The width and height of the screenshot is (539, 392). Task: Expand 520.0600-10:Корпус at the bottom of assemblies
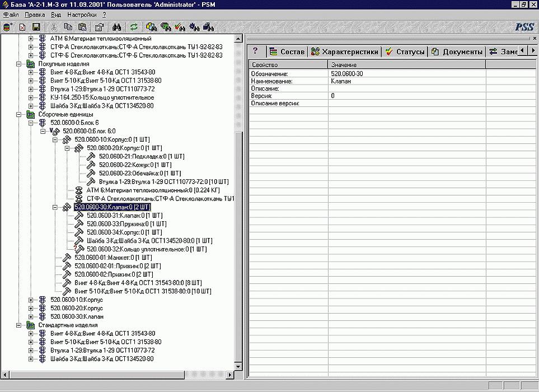pos(31,300)
